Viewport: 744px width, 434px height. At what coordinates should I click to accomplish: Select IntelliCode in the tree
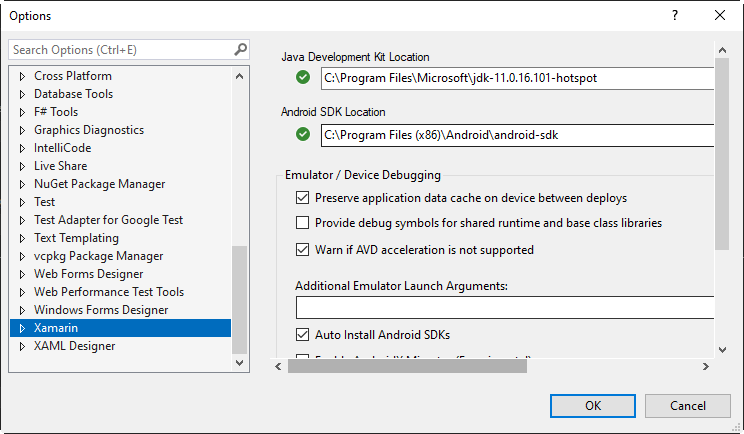(63, 148)
